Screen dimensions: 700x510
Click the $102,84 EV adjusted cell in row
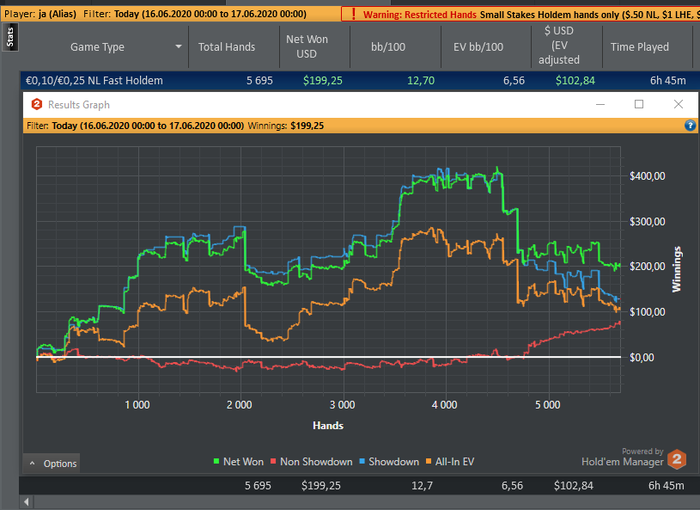pos(575,80)
